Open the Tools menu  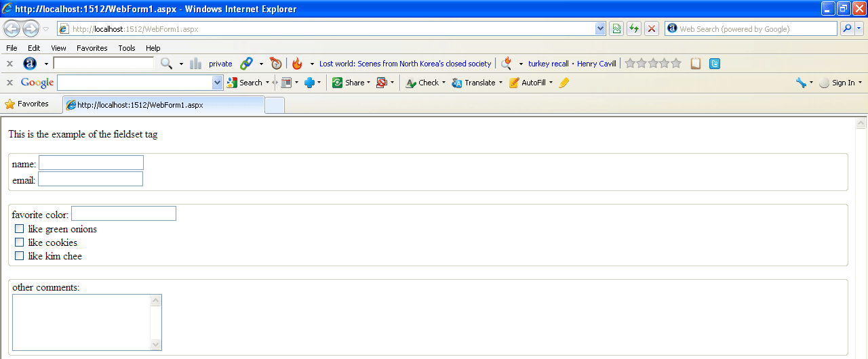pos(127,48)
